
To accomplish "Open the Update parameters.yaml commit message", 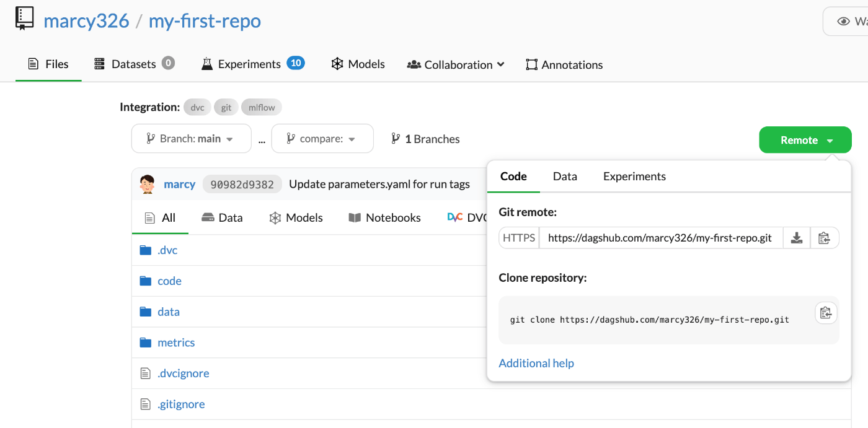I will click(379, 184).
